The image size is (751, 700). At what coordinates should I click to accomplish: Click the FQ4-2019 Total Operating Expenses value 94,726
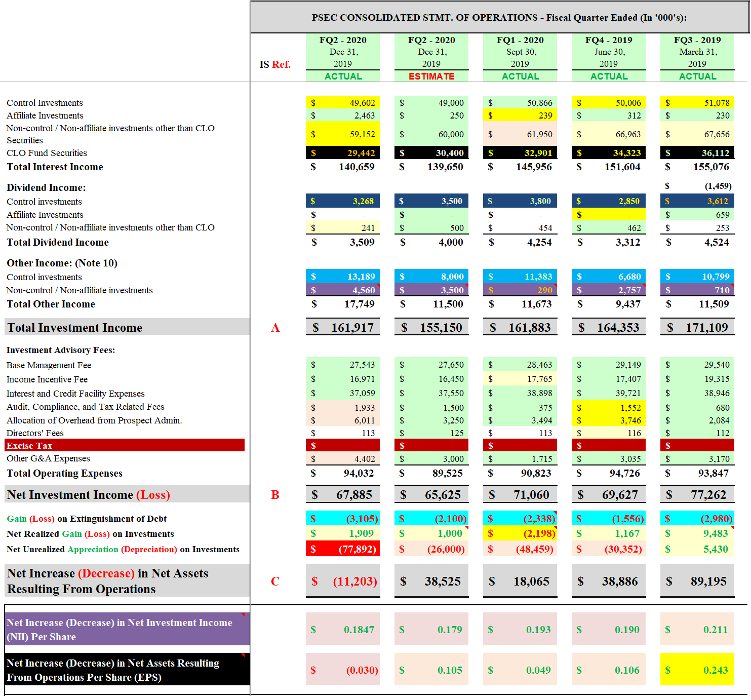624,473
